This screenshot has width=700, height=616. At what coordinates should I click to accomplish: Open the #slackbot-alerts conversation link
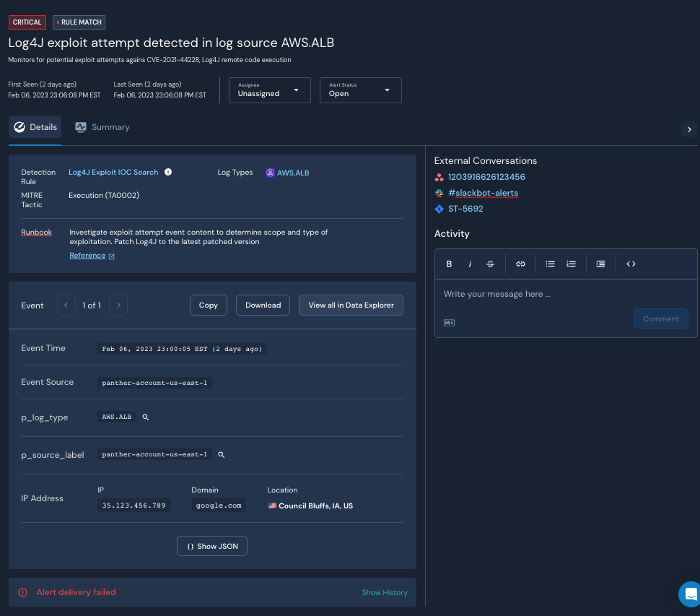point(483,193)
